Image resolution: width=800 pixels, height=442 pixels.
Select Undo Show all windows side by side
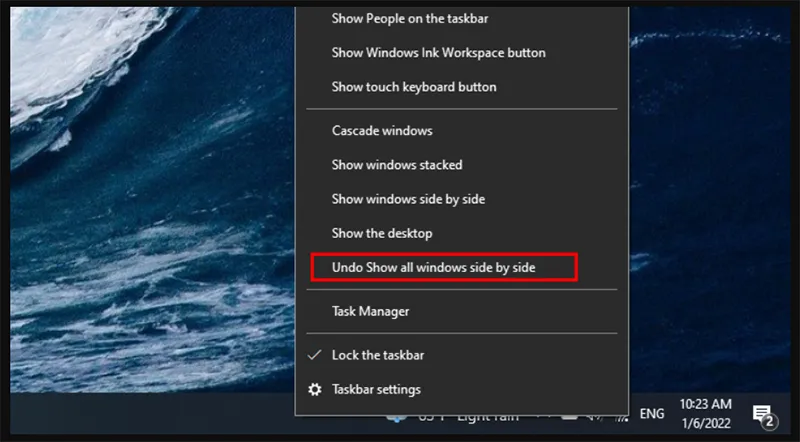pos(434,267)
